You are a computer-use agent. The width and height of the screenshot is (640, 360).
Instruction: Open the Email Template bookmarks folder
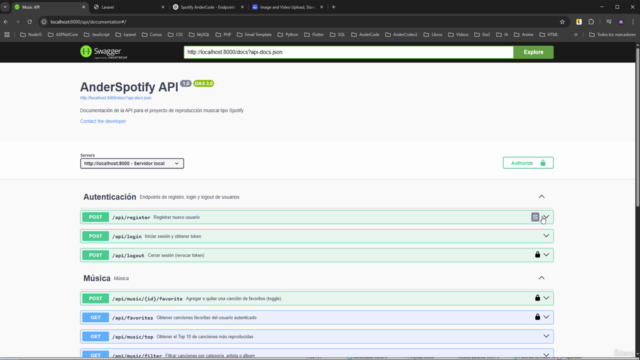(254, 35)
